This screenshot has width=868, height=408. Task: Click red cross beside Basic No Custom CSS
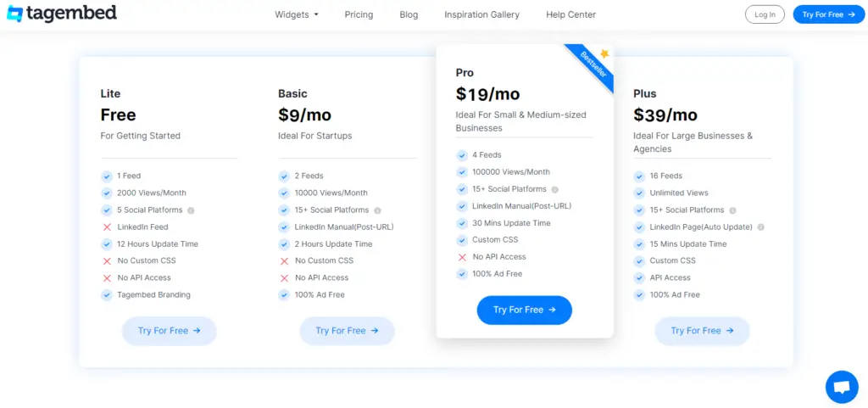285,261
